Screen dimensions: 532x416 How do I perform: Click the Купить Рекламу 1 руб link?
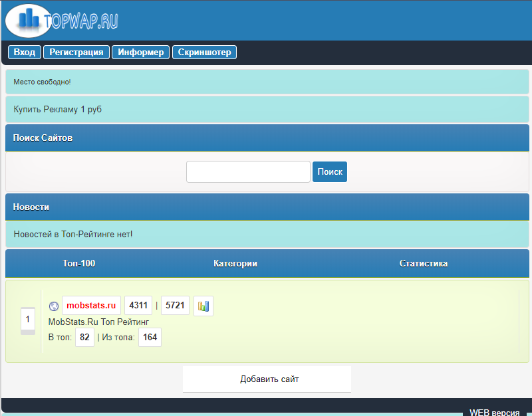58,109
